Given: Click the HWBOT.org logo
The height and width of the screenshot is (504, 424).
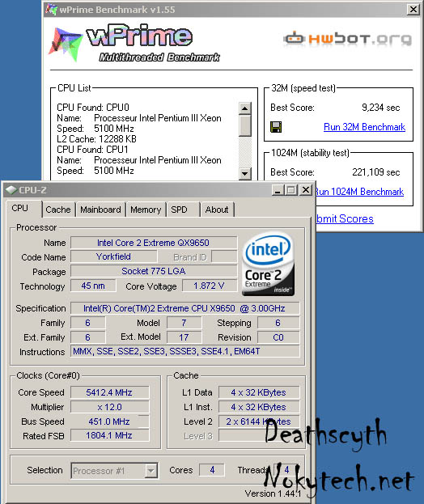Looking at the screenshot, I should click(347, 39).
